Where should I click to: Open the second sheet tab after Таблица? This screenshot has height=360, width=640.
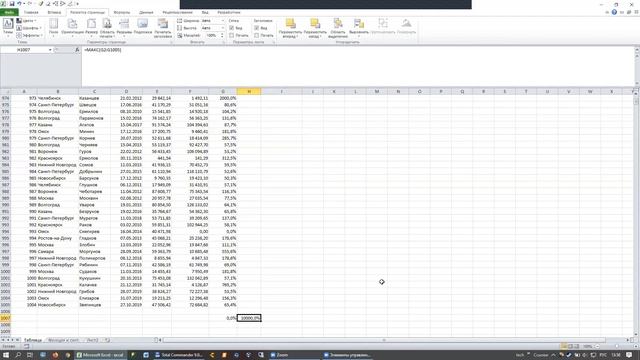pos(63,340)
